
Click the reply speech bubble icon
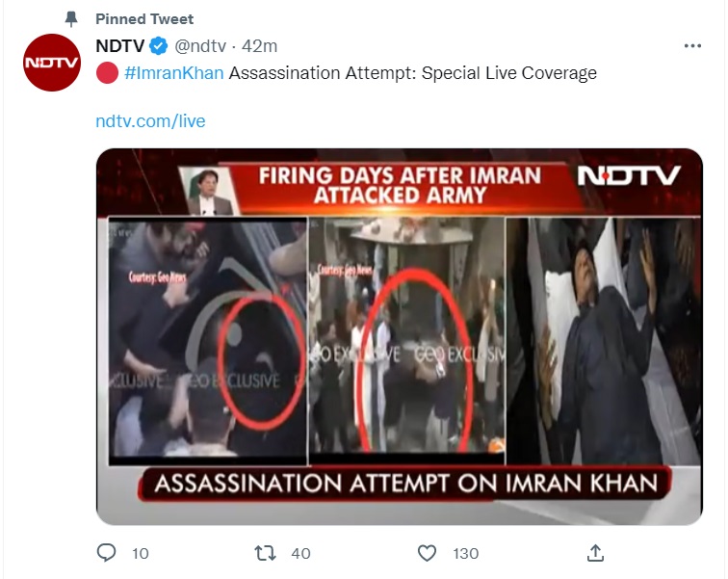[107, 553]
